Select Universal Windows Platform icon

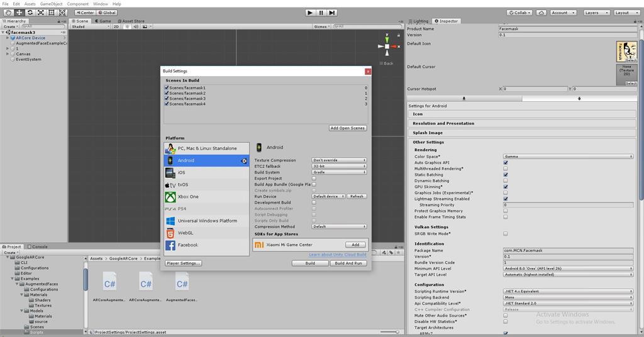pos(170,221)
